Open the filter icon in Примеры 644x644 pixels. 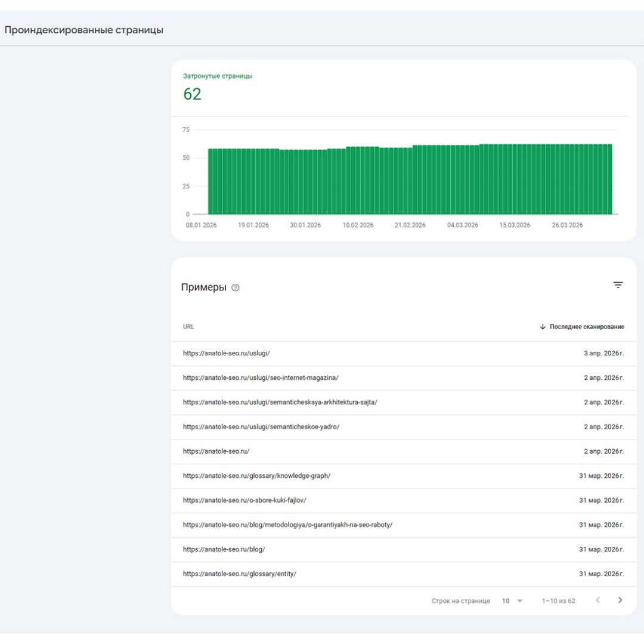point(618,285)
